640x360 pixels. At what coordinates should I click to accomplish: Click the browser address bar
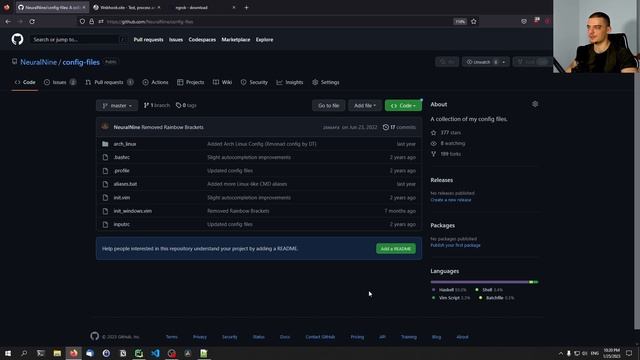pos(278,22)
